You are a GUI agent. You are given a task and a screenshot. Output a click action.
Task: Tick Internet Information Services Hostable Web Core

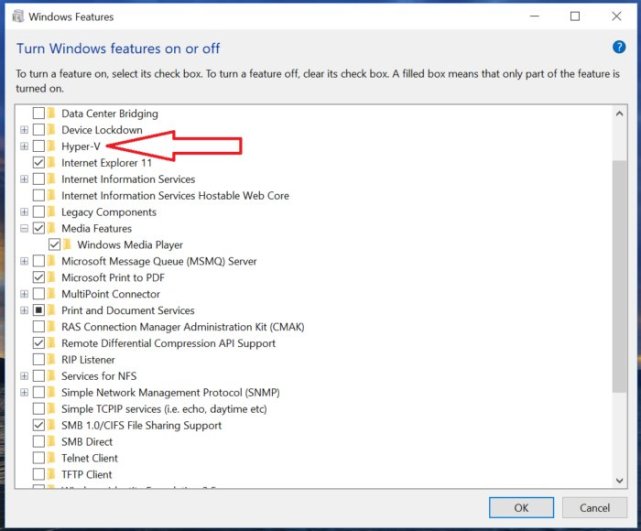38,195
